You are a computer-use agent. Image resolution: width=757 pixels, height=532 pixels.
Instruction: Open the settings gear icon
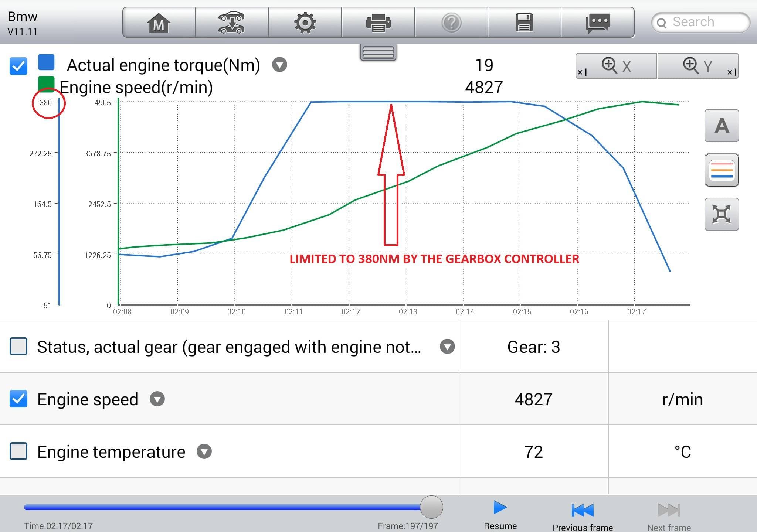(x=305, y=22)
